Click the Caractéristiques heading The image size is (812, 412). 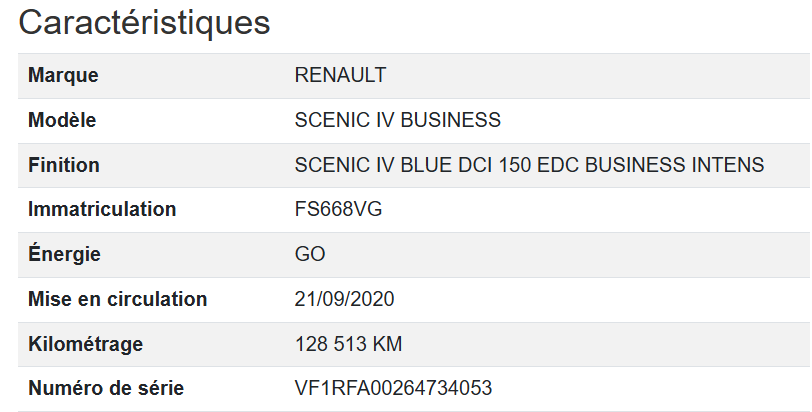145,22
